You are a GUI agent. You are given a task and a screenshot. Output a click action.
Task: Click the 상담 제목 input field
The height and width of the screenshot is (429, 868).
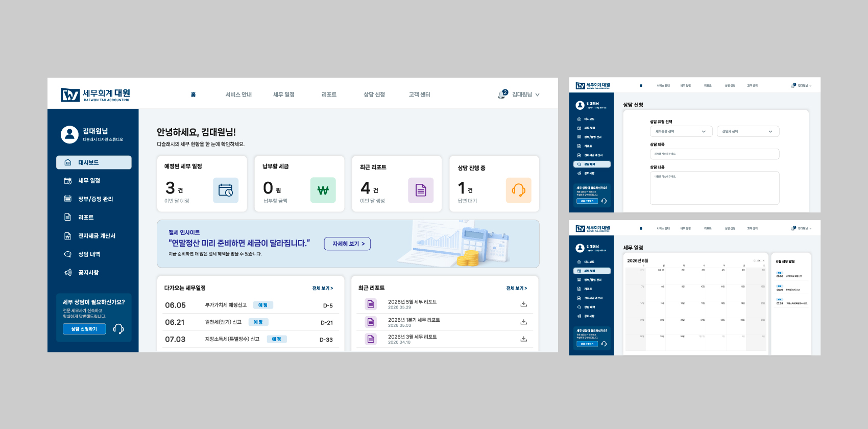[x=715, y=154]
